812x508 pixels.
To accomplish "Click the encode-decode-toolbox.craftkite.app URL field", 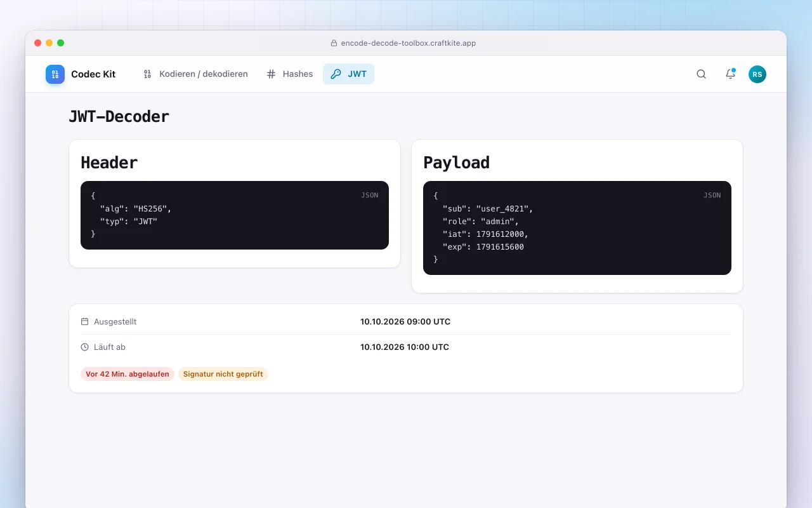I will pyautogui.click(x=406, y=43).
